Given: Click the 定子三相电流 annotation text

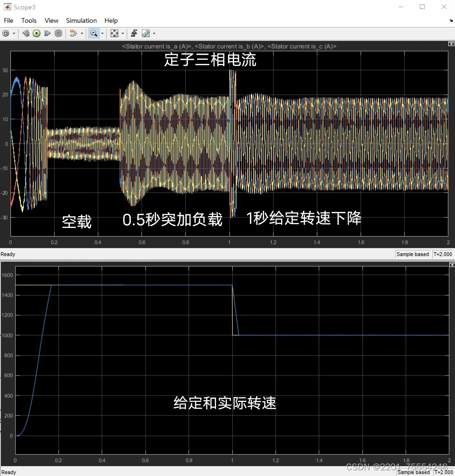Looking at the screenshot, I should point(210,59).
